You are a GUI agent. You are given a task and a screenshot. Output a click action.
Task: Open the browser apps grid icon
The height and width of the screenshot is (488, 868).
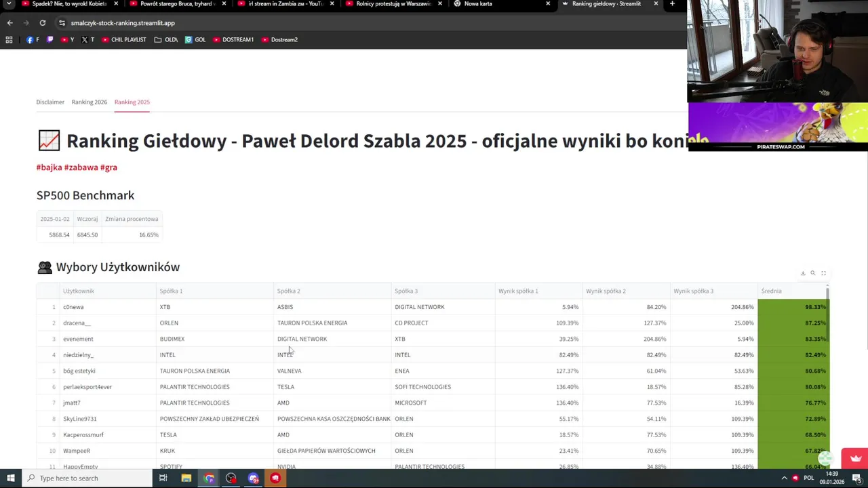9,40
